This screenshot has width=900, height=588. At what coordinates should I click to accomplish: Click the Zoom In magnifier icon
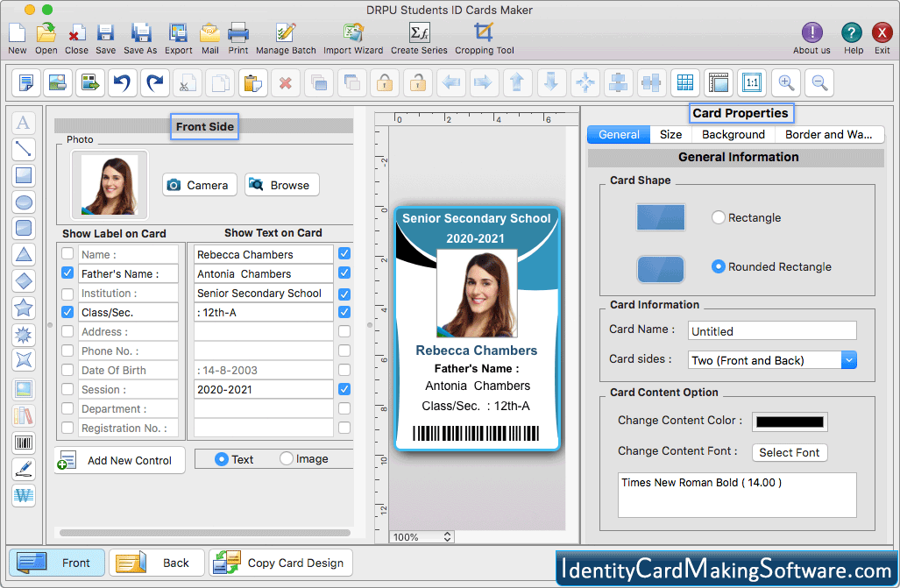pos(786,82)
